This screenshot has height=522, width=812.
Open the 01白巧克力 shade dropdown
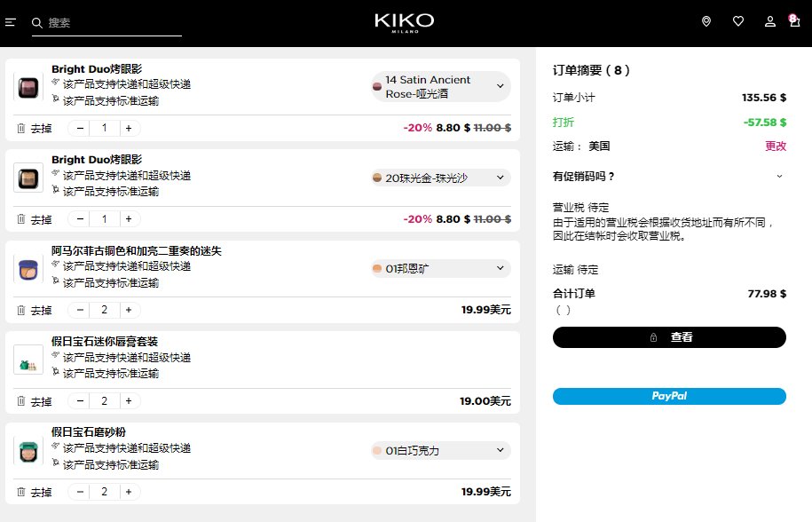441,451
